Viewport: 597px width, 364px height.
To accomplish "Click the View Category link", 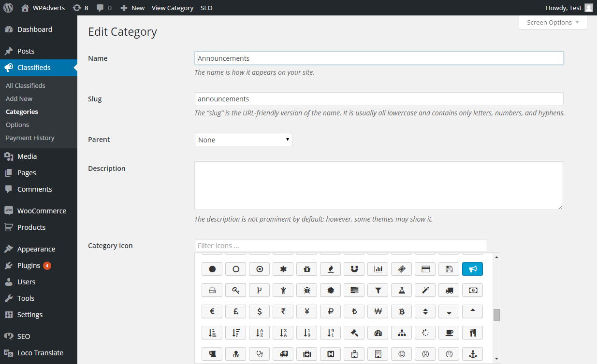I will coord(173,8).
